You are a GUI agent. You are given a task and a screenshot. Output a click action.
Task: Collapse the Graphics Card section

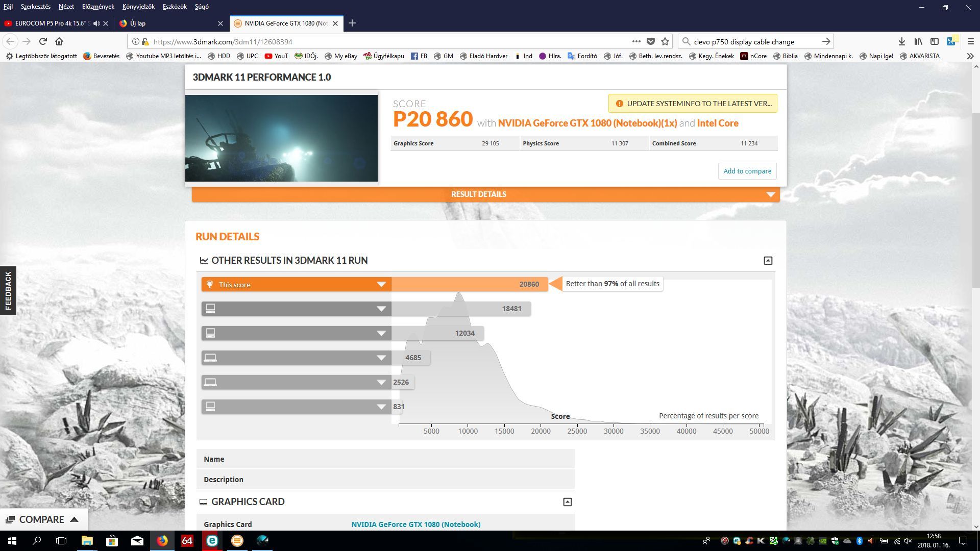point(567,502)
